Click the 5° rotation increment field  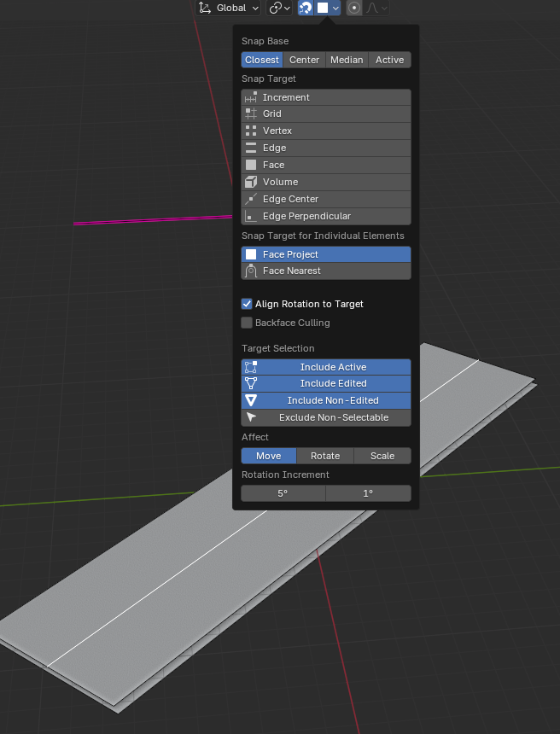pyautogui.click(x=283, y=493)
